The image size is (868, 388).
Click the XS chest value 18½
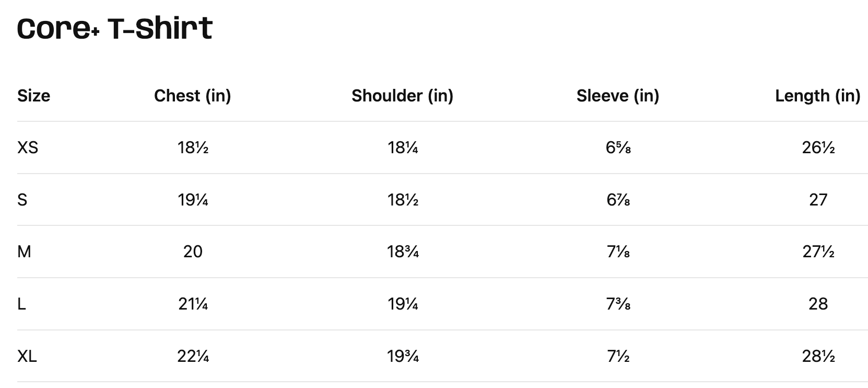pos(193,148)
